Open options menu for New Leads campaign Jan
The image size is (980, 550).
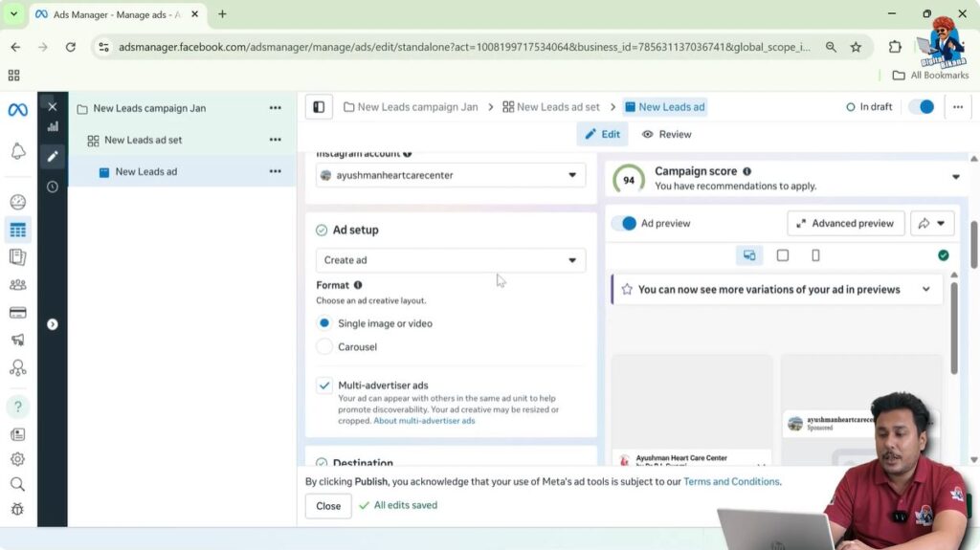[x=275, y=108]
